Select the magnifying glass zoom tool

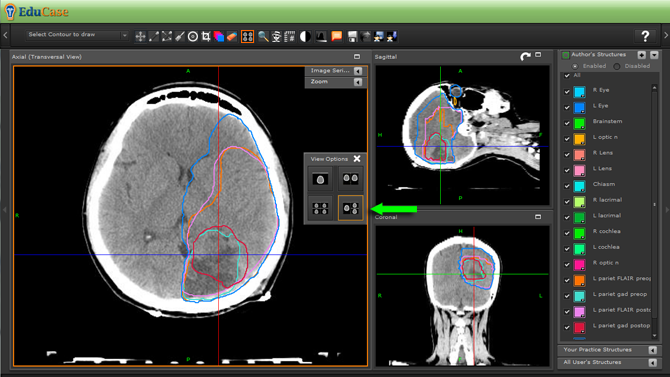263,37
